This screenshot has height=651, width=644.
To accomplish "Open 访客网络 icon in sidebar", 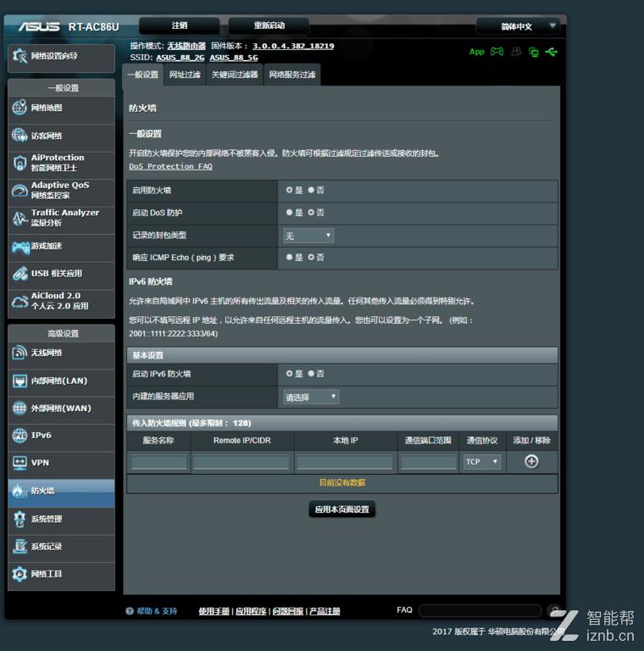I will (19, 136).
